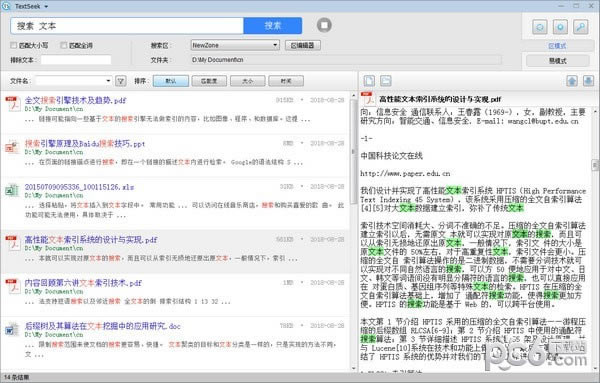Open the TextSeek title menu arrow

click(46, 7)
